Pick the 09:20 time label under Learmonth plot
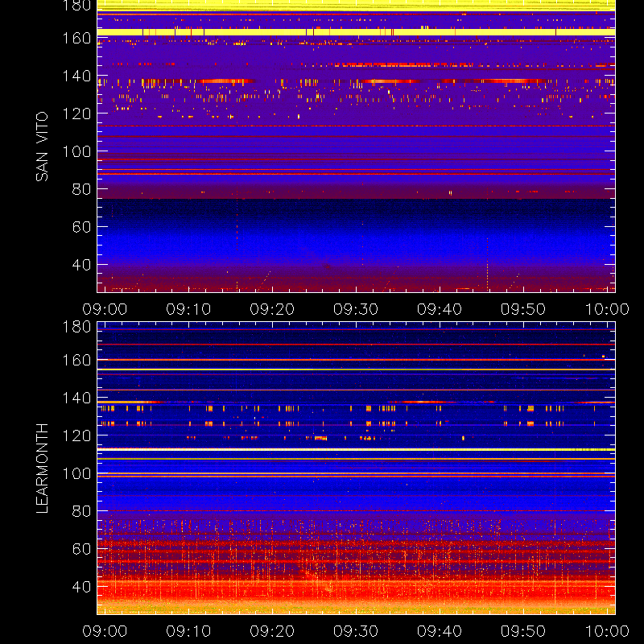Screen dimensions: 644x644 point(272,631)
